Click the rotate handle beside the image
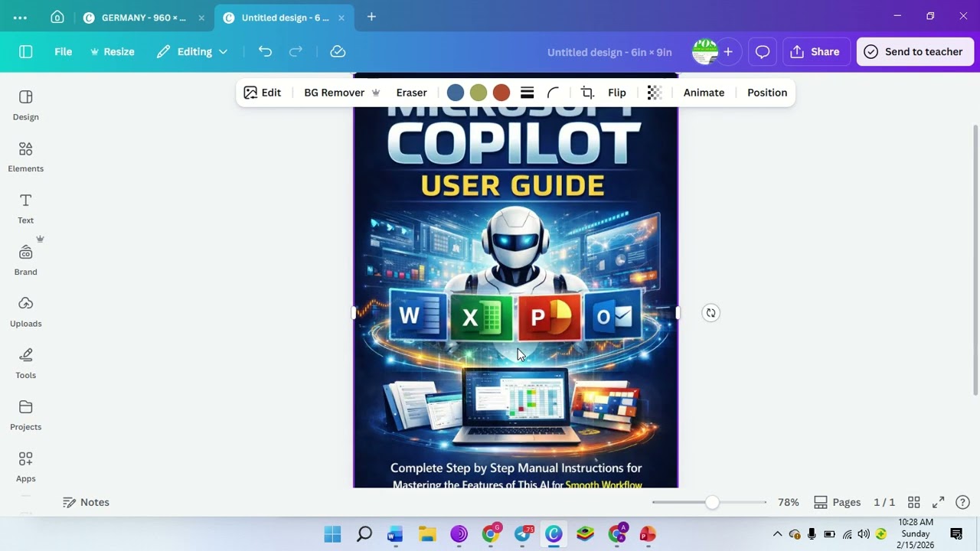980x551 pixels. pyautogui.click(x=710, y=312)
